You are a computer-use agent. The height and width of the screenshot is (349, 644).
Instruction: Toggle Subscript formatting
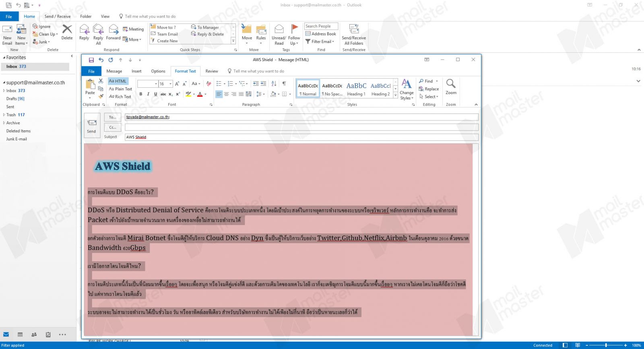pyautogui.click(x=171, y=94)
